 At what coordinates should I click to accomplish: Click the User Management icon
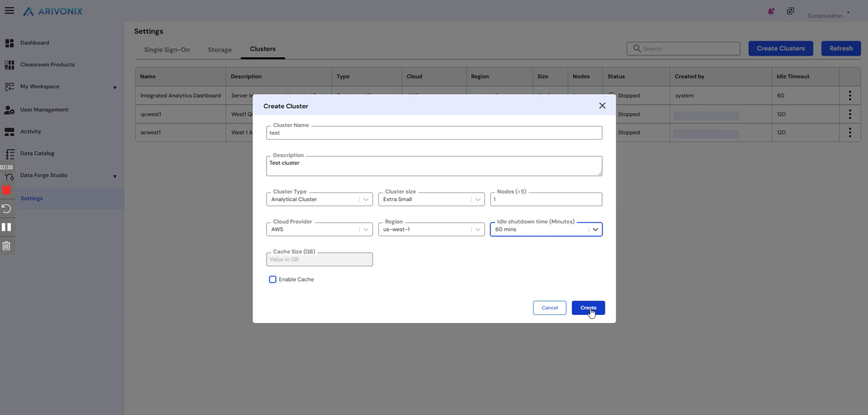10,110
